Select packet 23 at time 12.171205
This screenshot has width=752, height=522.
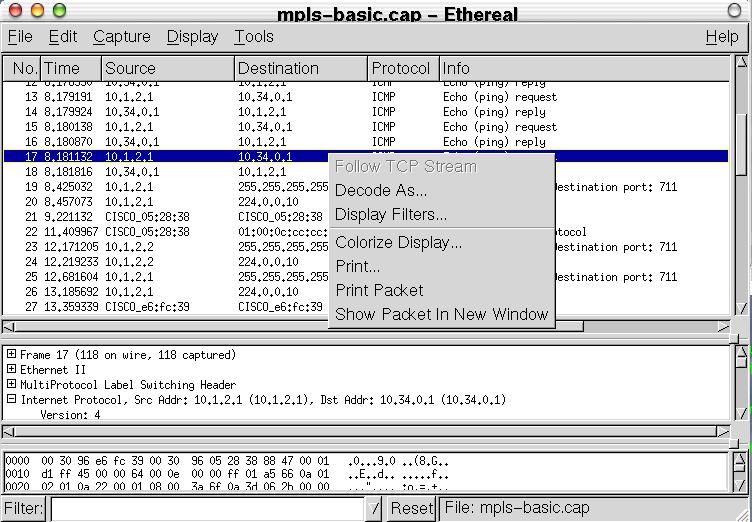(165, 247)
